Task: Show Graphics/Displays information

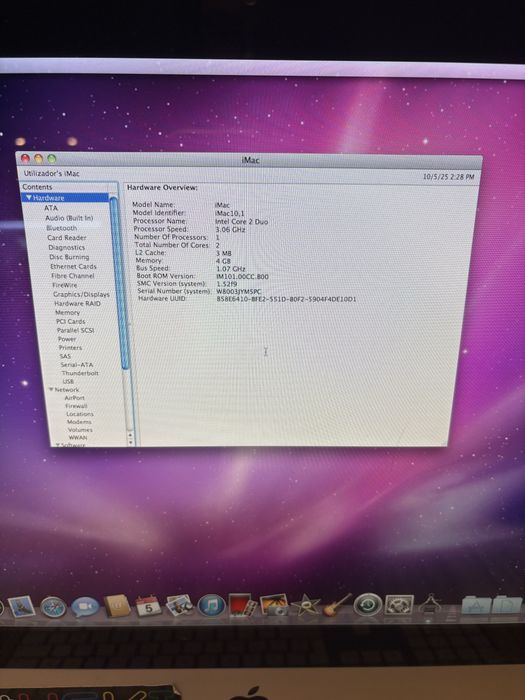Action: [81, 294]
